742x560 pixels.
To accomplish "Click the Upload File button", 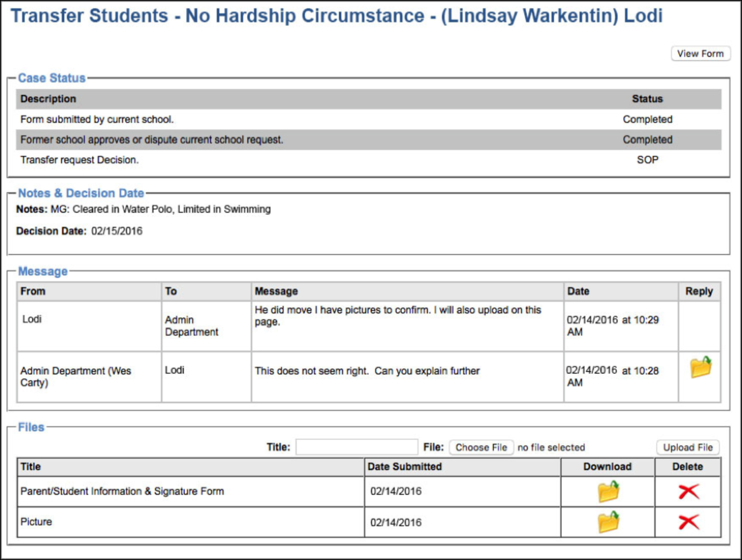I will 688,447.
